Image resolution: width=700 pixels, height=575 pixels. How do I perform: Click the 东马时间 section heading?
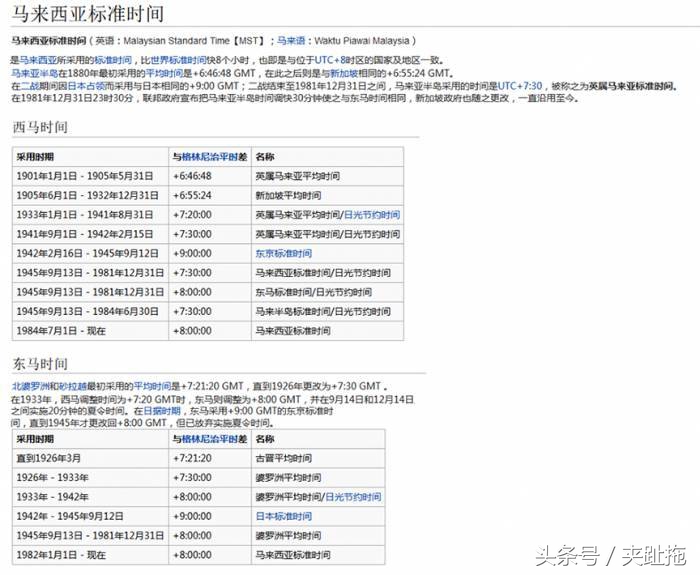click(x=40, y=363)
